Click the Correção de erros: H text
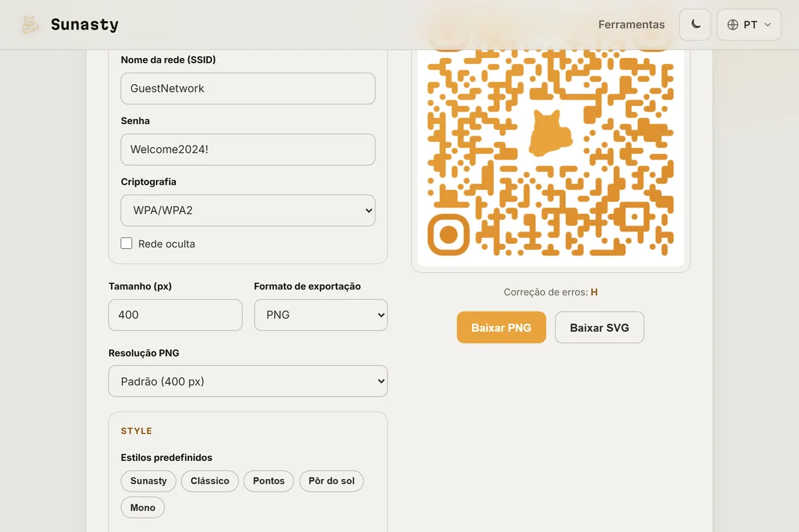Viewport: 799px width, 532px height. pos(551,292)
